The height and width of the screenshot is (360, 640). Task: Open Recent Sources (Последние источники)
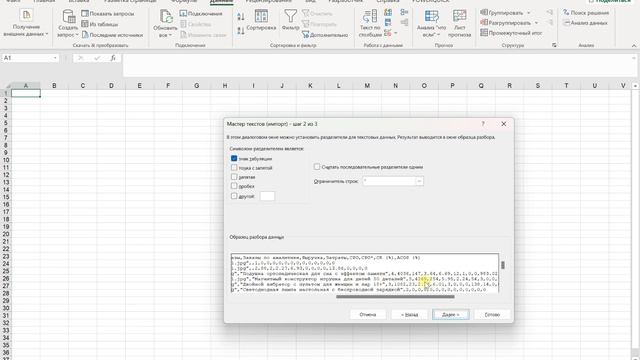(x=112, y=35)
